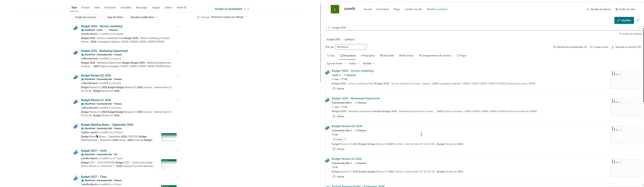The height and width of the screenshot is (187, 644).
Task: Click Copier le lien
Action: pyautogui.click(x=599, y=47)
